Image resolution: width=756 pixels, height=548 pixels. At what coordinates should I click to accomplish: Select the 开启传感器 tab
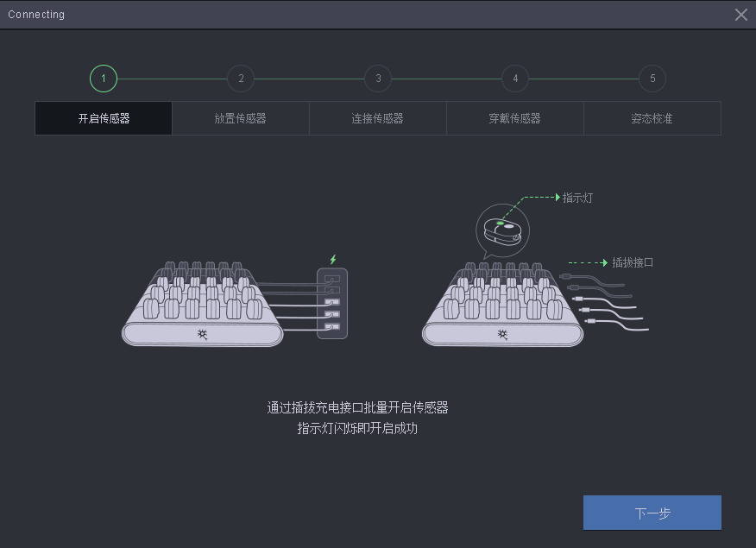tap(104, 118)
